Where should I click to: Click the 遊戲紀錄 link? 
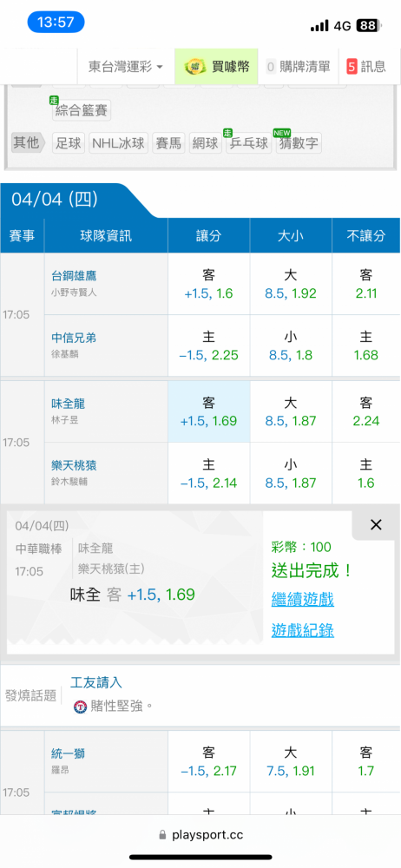coord(303,630)
